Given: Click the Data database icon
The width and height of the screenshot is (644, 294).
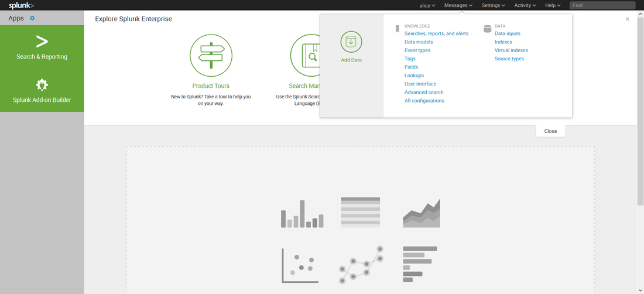Looking at the screenshot, I should (488, 29).
